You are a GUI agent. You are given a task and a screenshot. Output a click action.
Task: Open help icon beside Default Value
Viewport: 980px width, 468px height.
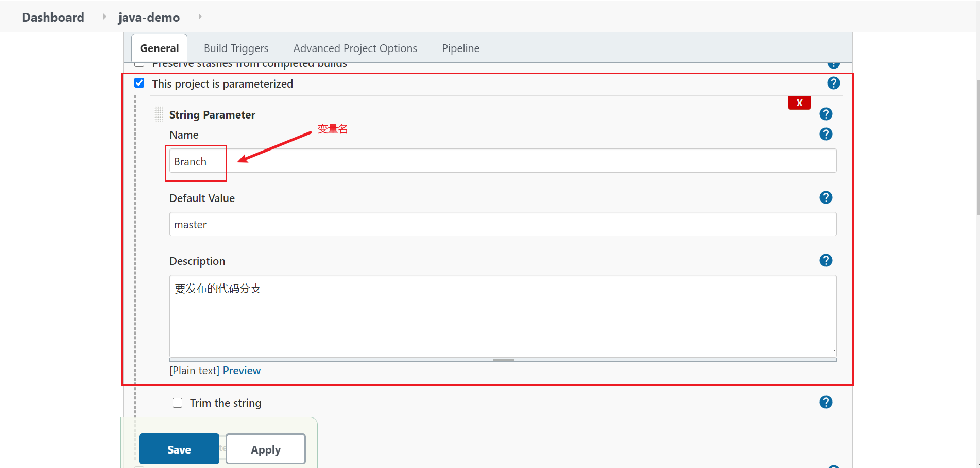[x=826, y=197]
